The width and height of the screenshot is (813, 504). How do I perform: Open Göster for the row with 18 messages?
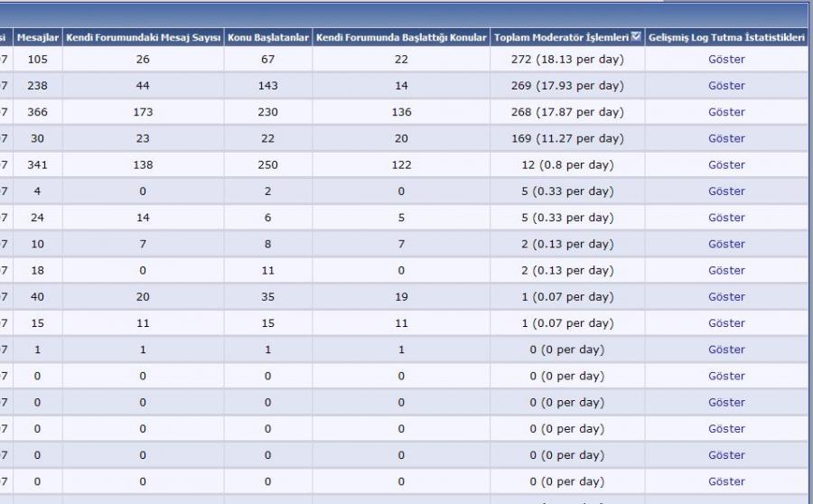point(726,270)
